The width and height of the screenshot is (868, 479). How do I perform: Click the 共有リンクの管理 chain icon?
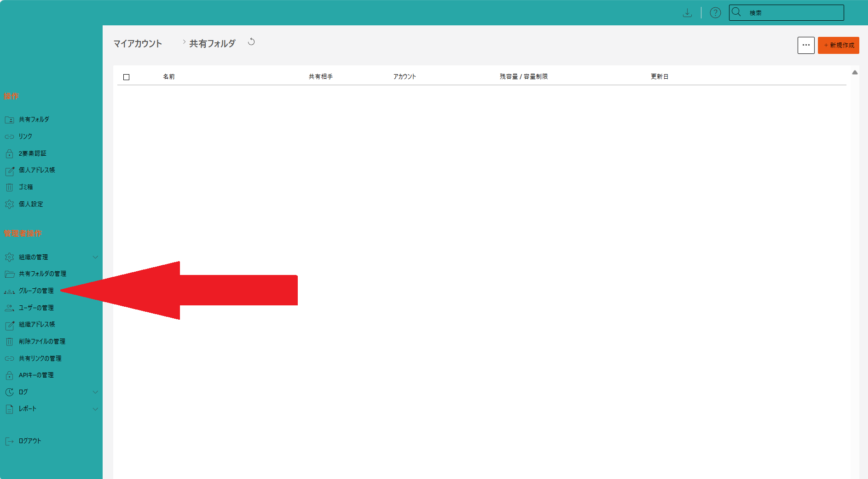pos(9,358)
